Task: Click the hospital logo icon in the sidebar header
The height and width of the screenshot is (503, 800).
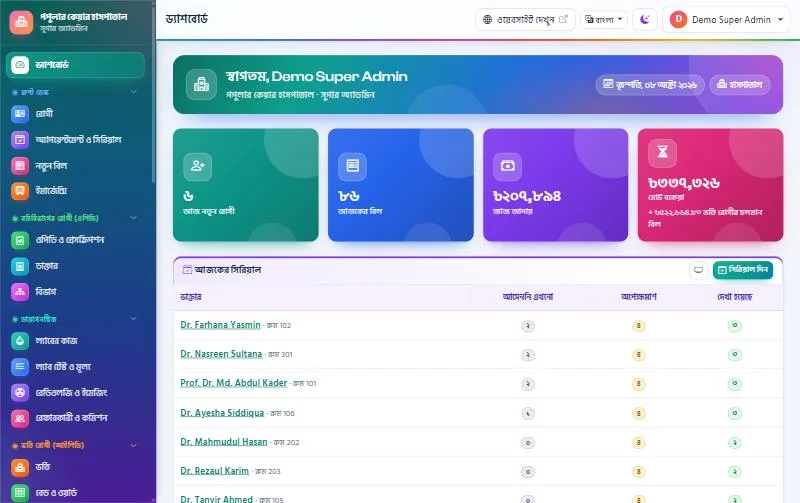Action: pyautogui.click(x=21, y=22)
